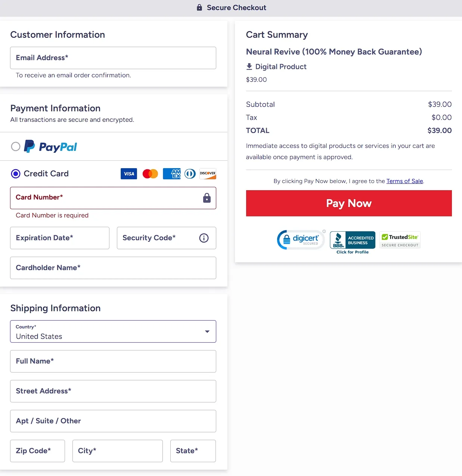Click the TrustedSite Secure Checkout badge
This screenshot has height=476, width=462.
400,239
